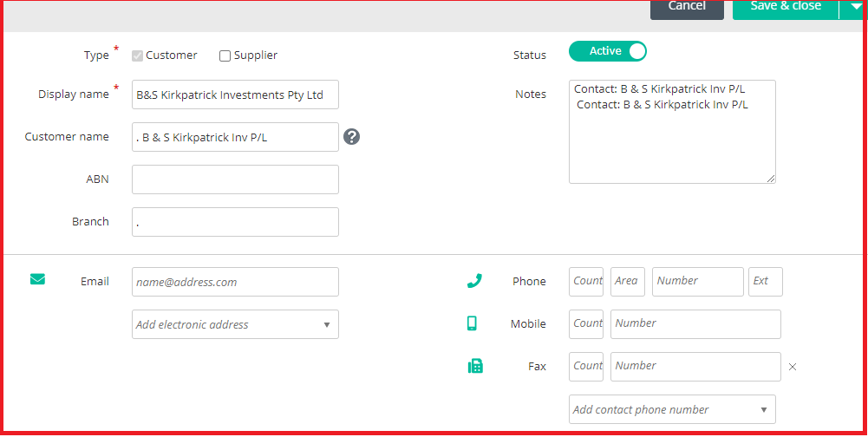Click the Phone label

(x=529, y=282)
